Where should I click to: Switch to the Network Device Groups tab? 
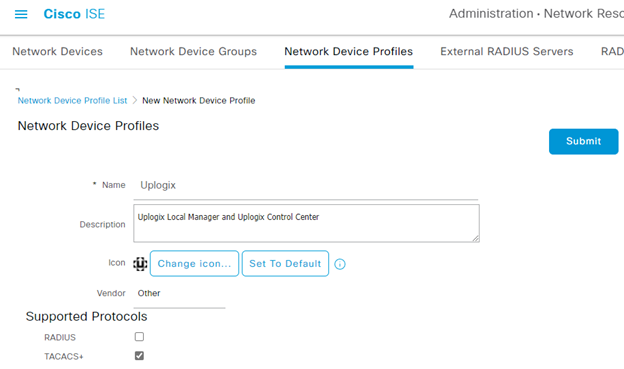[193, 51]
